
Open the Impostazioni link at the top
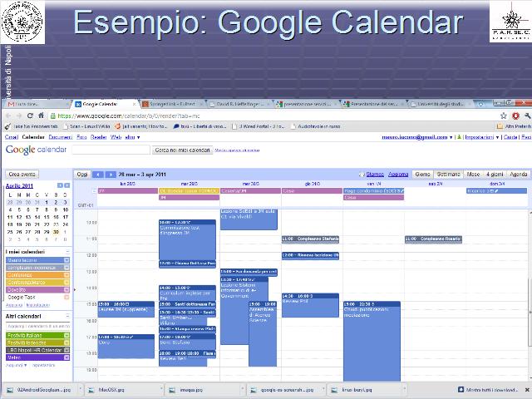pyautogui.click(x=479, y=137)
